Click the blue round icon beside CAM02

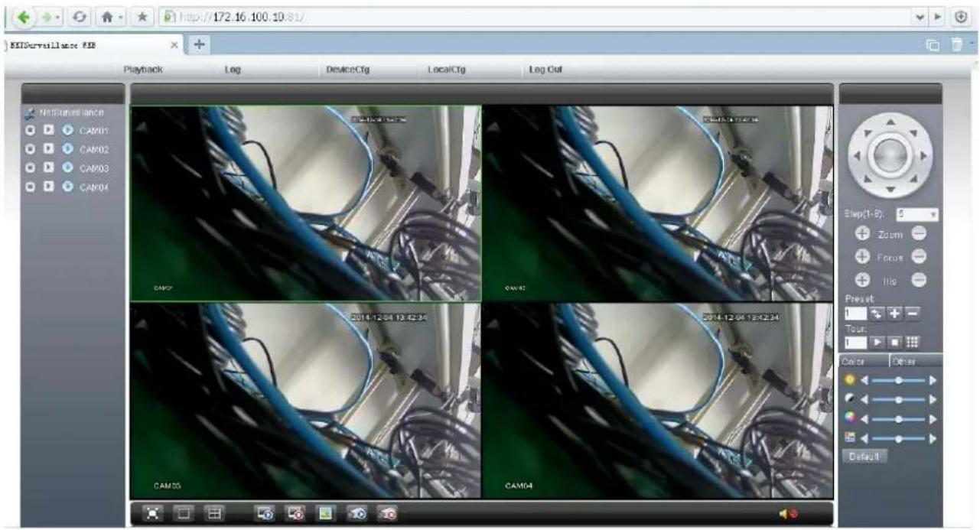(x=67, y=149)
